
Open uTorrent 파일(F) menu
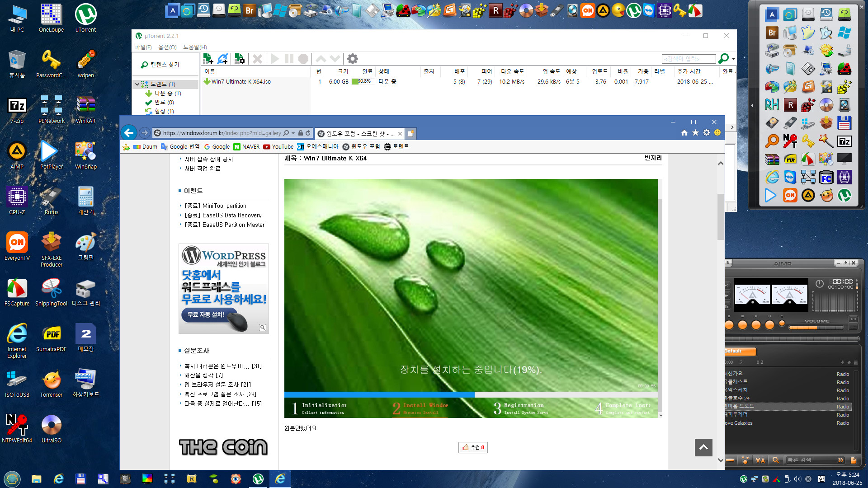[143, 47]
